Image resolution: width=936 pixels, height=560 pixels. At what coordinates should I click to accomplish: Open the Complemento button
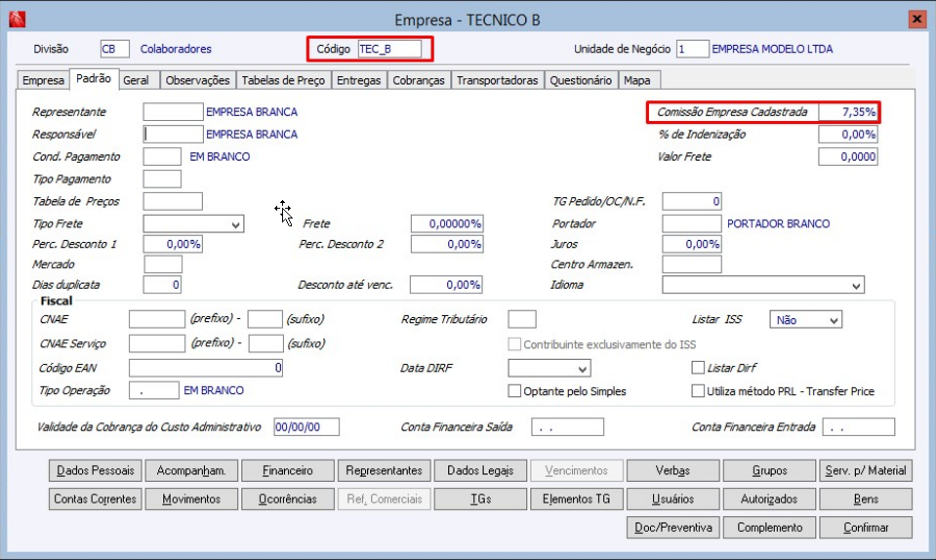tap(769, 528)
